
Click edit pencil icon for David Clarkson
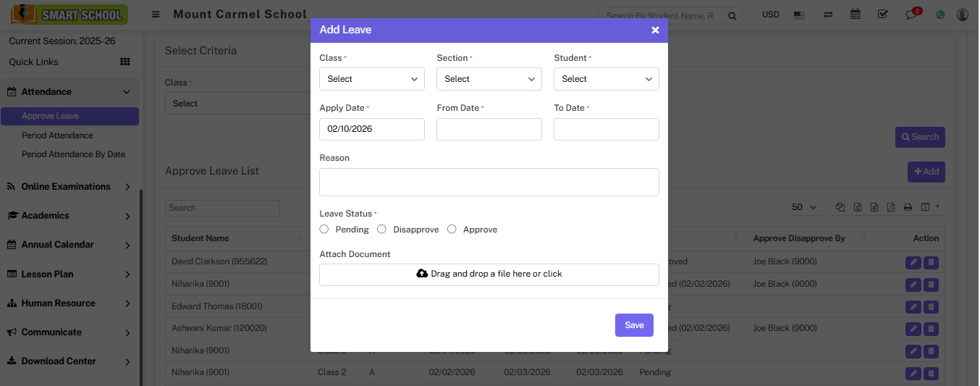pyautogui.click(x=913, y=261)
